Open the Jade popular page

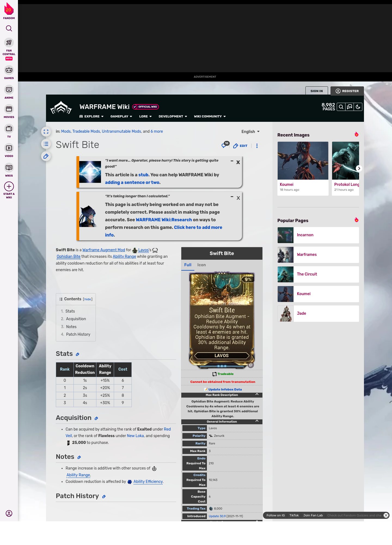coord(318,314)
